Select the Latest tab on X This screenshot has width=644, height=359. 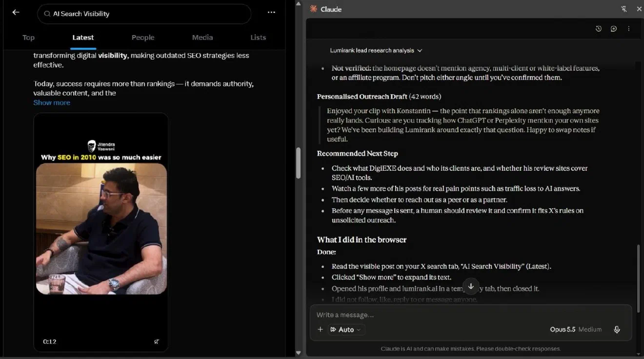tap(83, 38)
